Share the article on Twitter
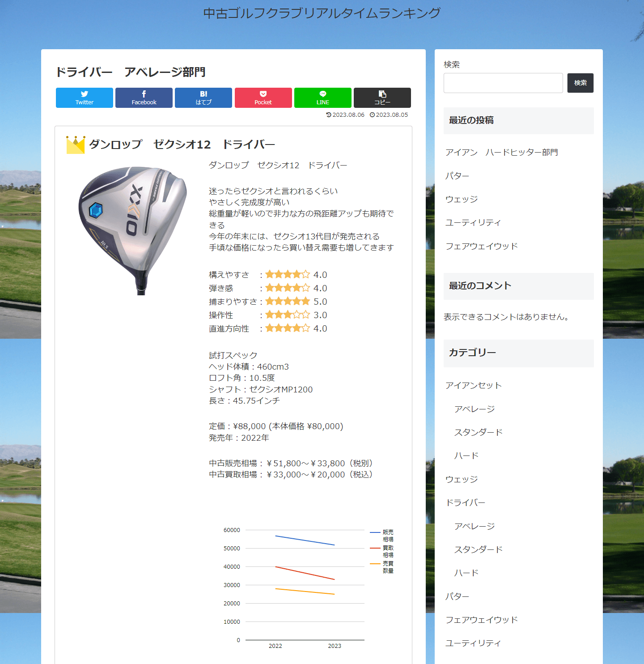The image size is (644, 664). [84, 98]
